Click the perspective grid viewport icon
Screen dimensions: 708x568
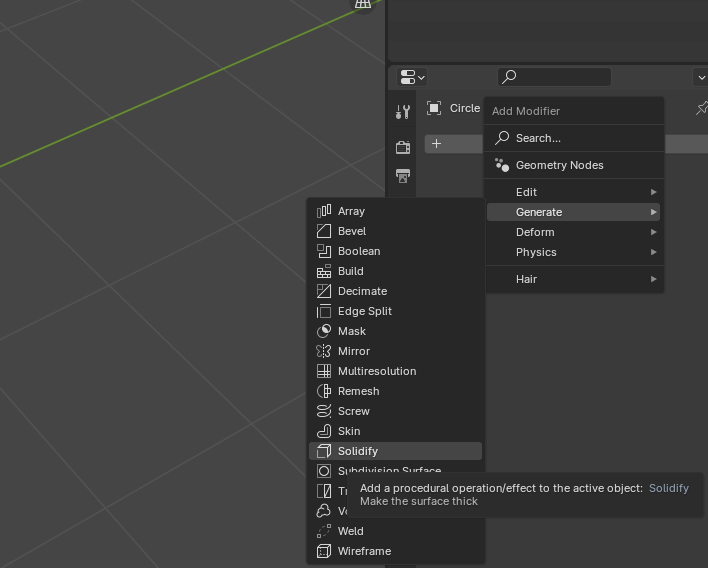[x=363, y=4]
